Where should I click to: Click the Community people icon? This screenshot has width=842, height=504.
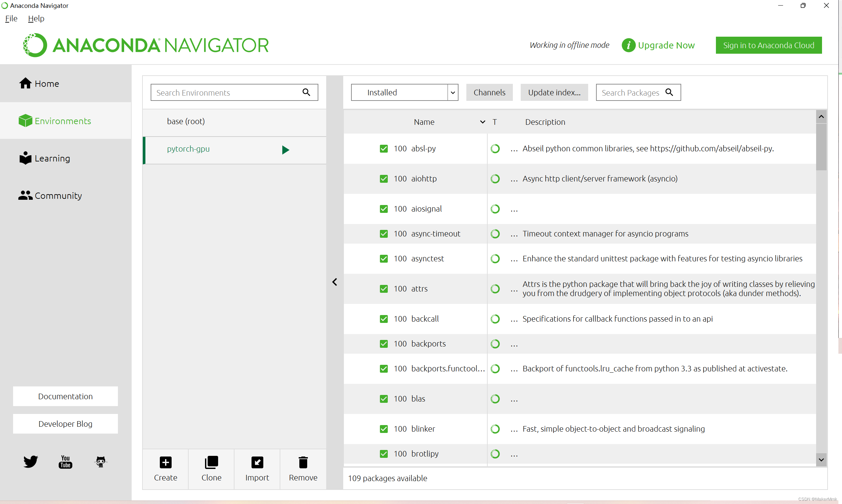click(25, 195)
